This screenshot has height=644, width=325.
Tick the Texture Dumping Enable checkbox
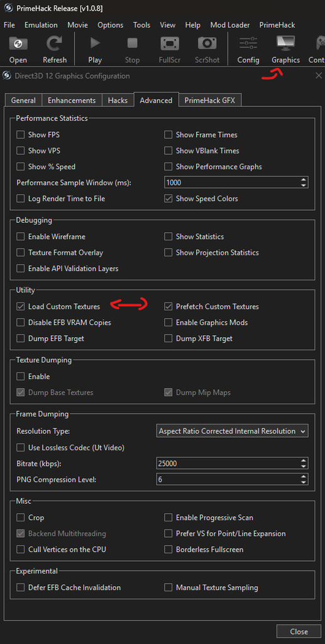(21, 376)
